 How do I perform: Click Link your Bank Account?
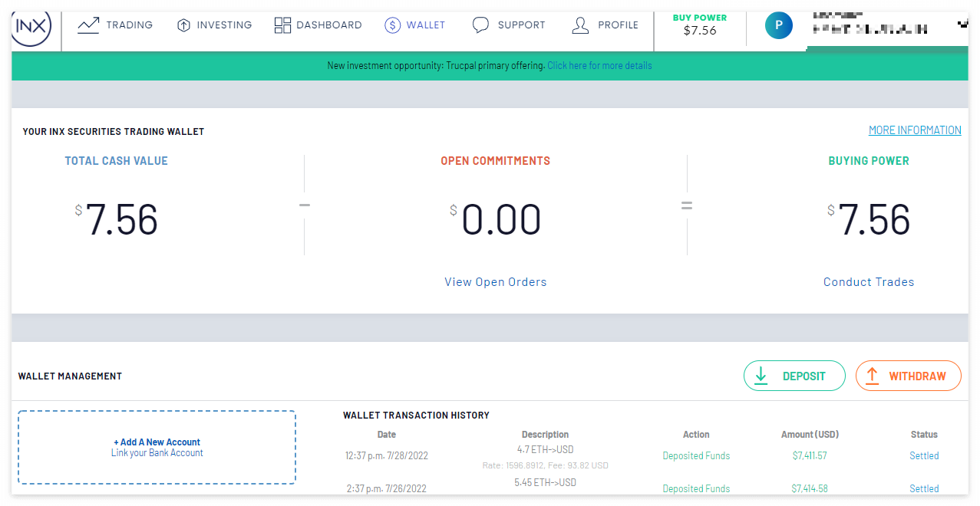[157, 453]
